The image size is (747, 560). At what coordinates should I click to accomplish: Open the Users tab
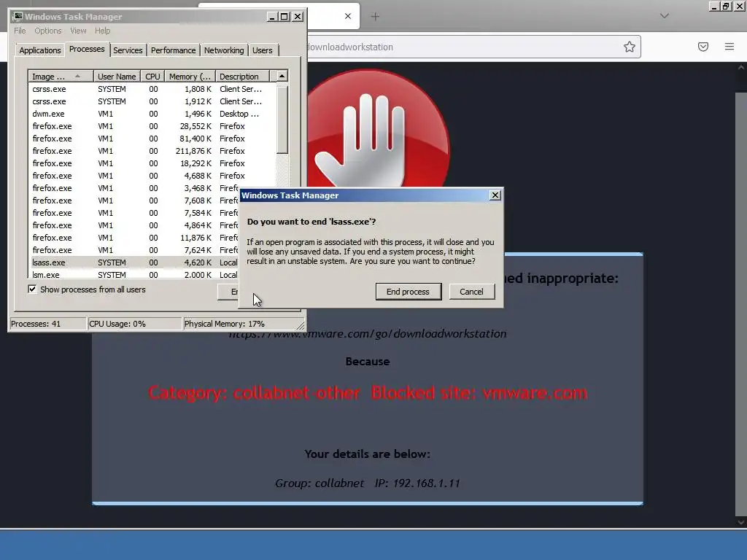click(263, 50)
